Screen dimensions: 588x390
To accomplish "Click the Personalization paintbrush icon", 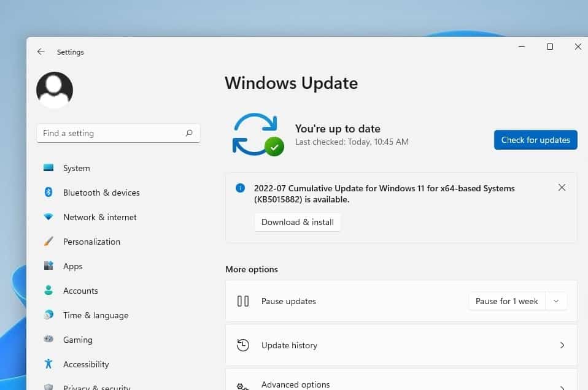I will coord(48,242).
